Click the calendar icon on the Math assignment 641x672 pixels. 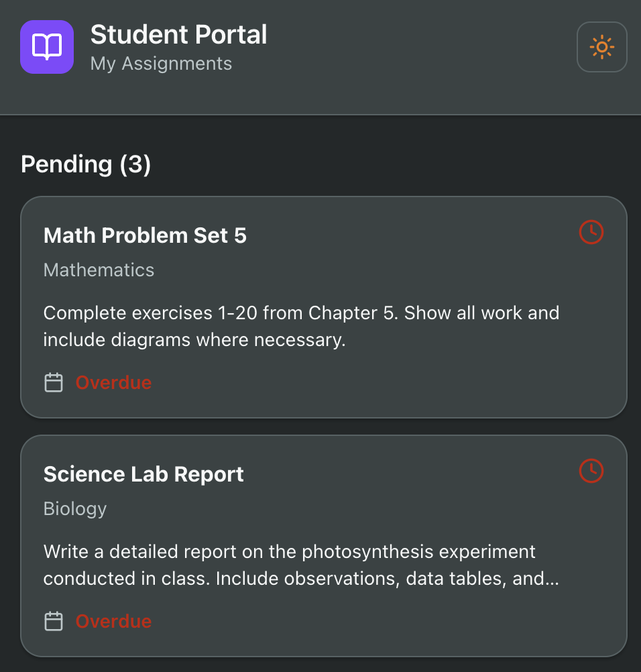coord(54,383)
